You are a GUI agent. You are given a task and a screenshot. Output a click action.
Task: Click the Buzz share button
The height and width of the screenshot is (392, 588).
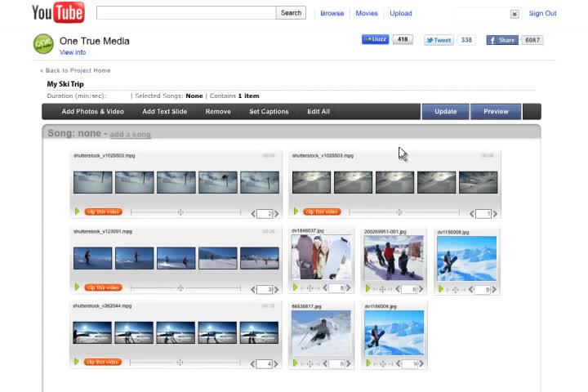[x=376, y=39]
